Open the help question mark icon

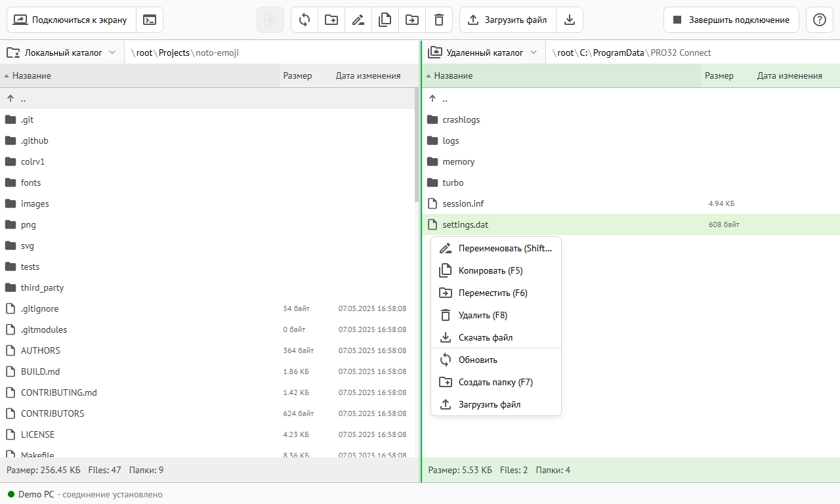click(819, 20)
